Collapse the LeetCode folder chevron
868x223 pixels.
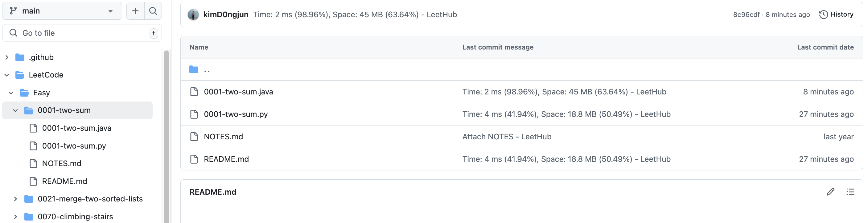click(x=7, y=75)
